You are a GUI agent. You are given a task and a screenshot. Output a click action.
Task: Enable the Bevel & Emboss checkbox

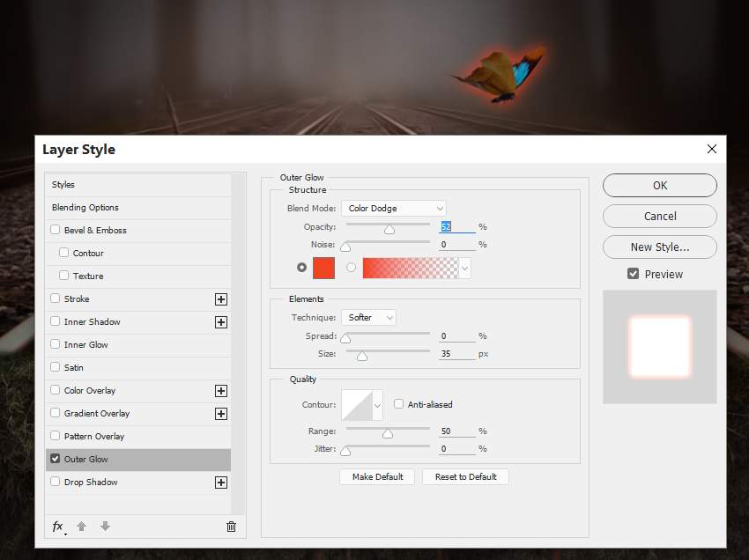coord(56,231)
